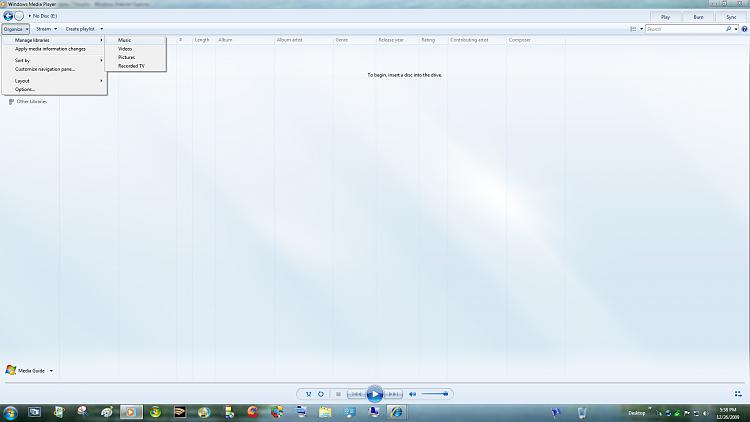Click the Desktop toolbar label in taskbar
Viewport: 750px width, 422px height.
tap(636, 413)
